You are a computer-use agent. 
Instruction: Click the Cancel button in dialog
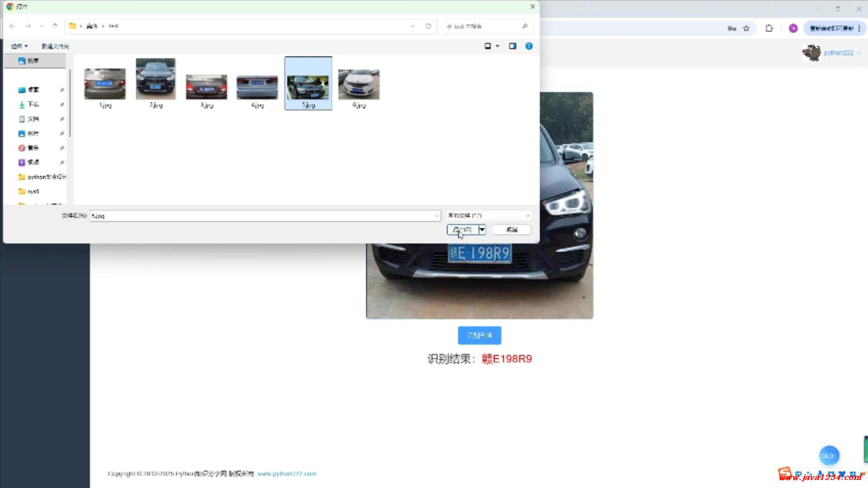(x=511, y=230)
